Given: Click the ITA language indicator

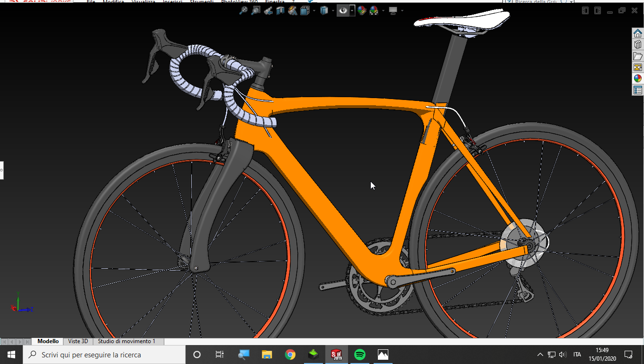Looking at the screenshot, I should click(577, 355).
